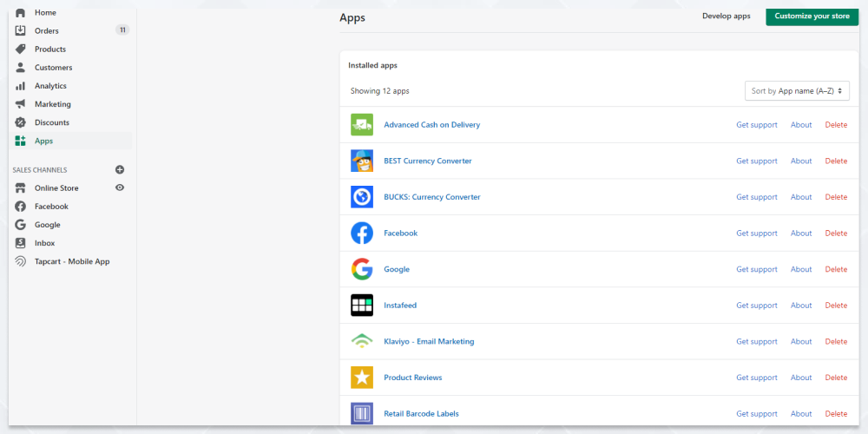This screenshot has width=868, height=434.
Task: Click the Klaviyo Email Marketing icon
Action: 361,341
